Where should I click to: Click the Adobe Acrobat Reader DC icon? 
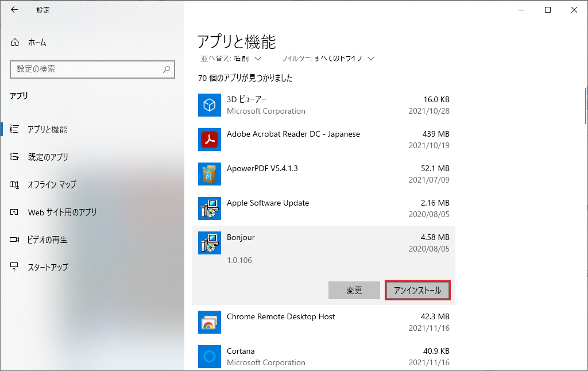click(210, 139)
